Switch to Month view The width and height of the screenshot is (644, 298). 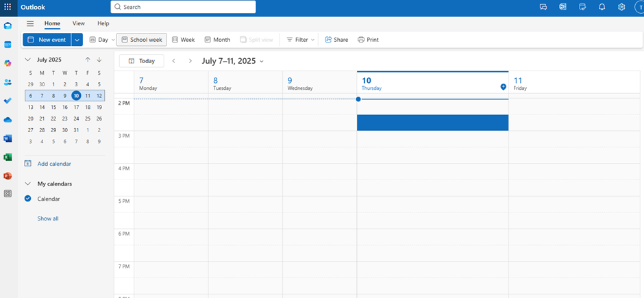coord(217,40)
